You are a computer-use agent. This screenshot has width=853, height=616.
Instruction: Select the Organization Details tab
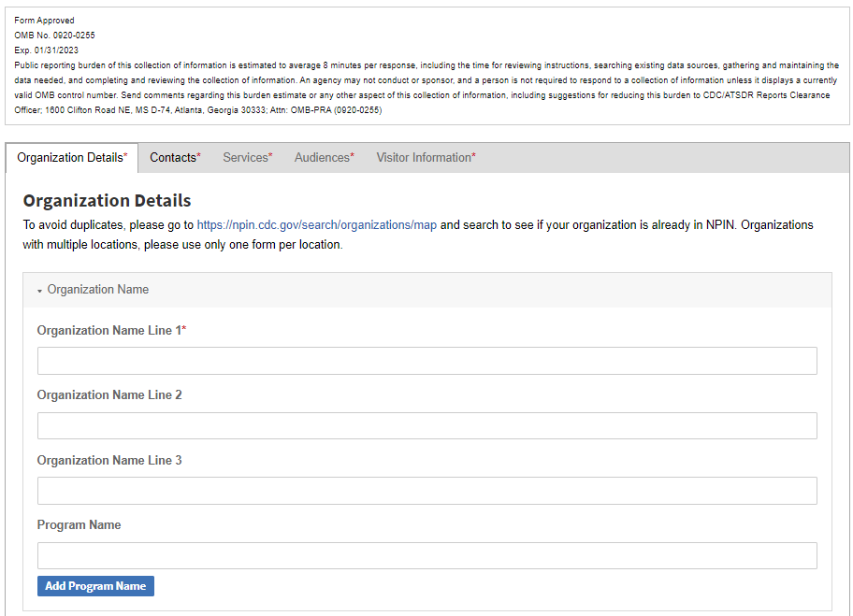pos(72,158)
